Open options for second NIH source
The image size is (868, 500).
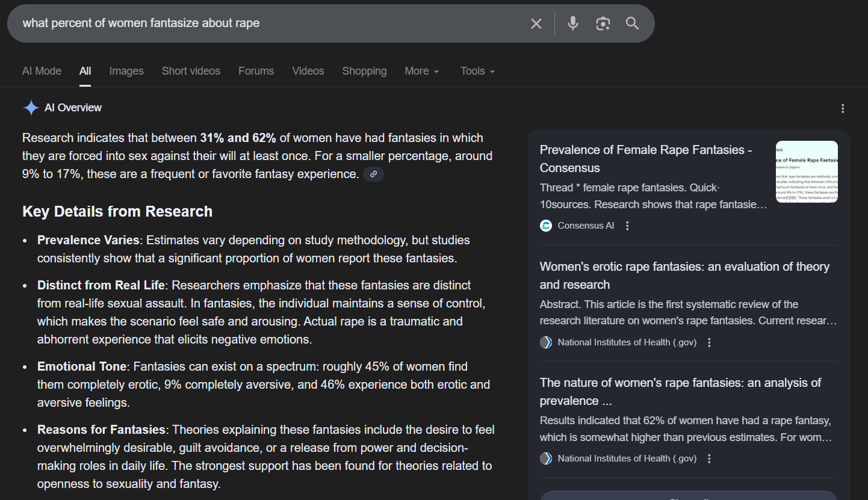click(709, 458)
